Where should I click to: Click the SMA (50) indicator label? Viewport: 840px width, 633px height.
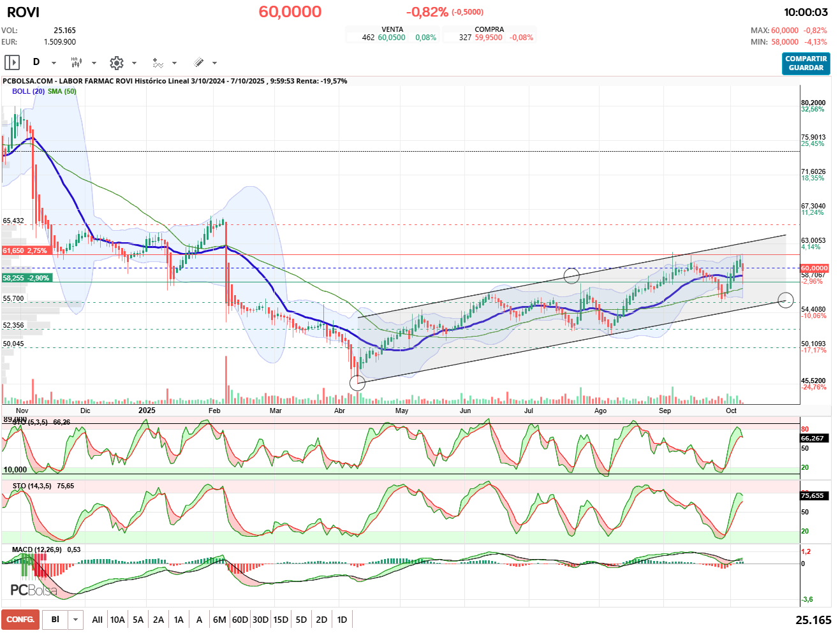point(62,91)
